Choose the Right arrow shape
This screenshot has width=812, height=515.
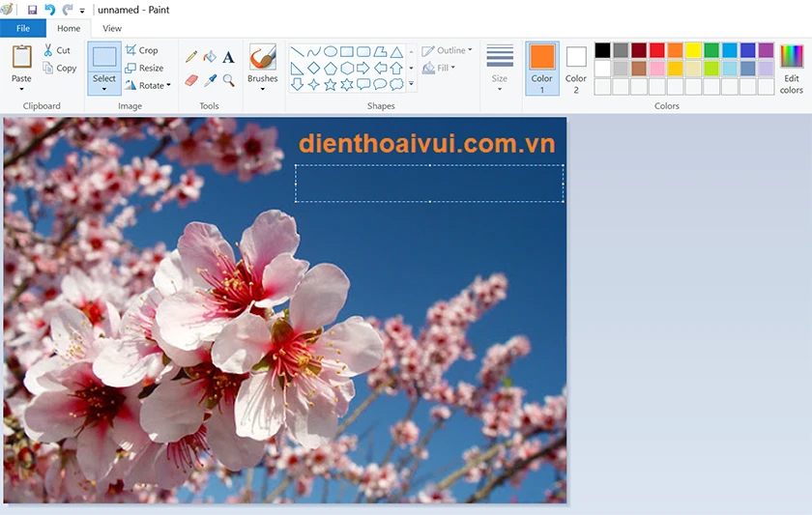tap(363, 68)
